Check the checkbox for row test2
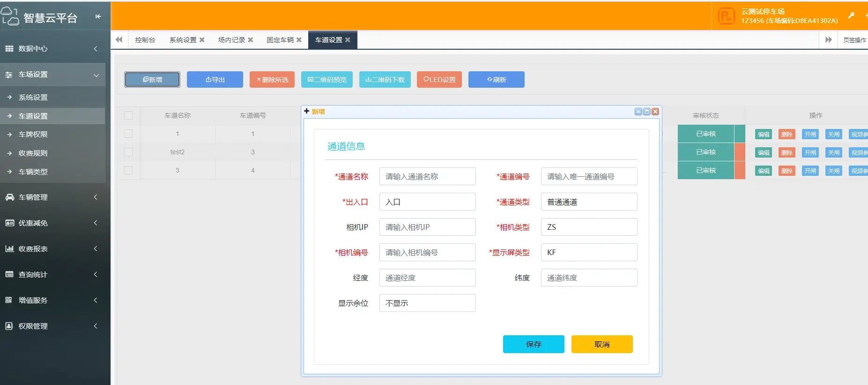This screenshot has height=385, width=868. (x=128, y=152)
